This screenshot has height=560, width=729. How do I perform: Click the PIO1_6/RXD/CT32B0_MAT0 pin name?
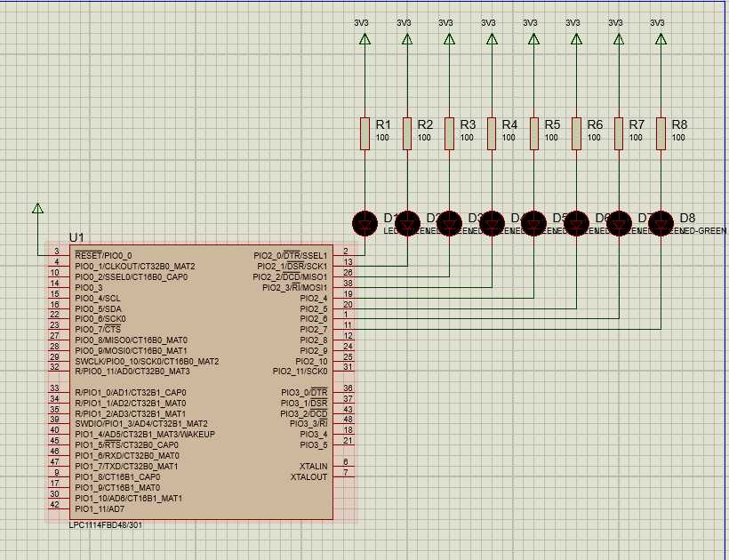(127, 455)
